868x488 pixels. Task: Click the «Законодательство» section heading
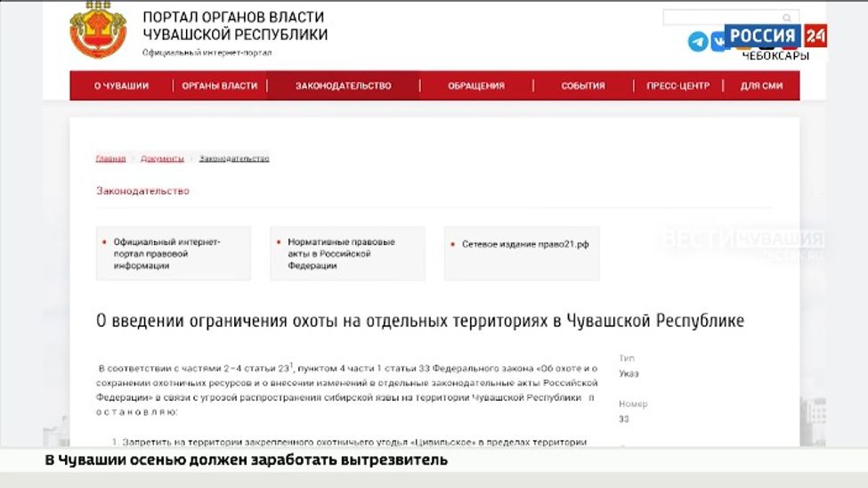pos(142,191)
